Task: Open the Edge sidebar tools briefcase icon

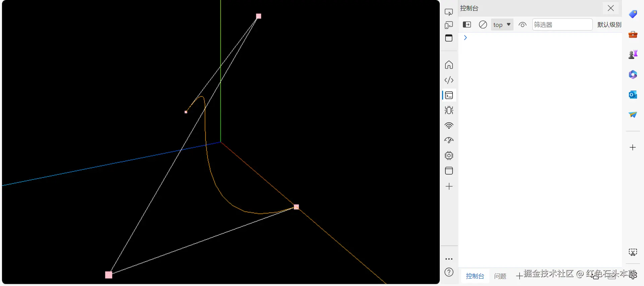Action: click(x=633, y=34)
